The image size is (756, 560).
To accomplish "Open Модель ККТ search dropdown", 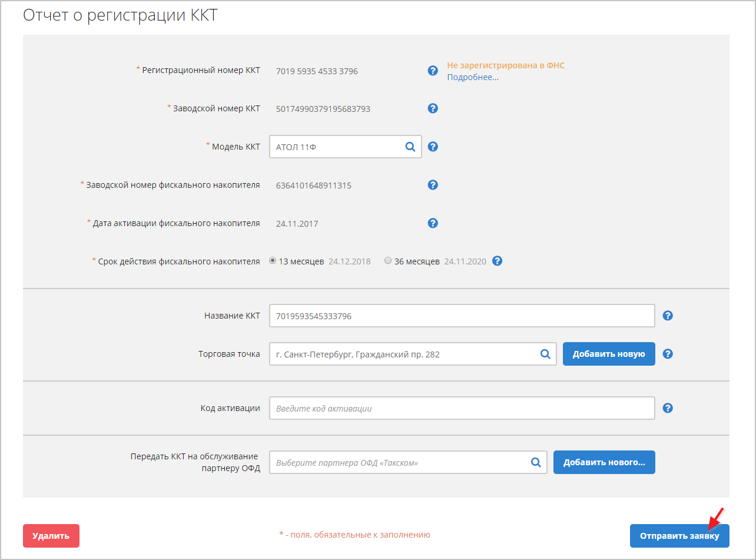I will coord(410,147).
